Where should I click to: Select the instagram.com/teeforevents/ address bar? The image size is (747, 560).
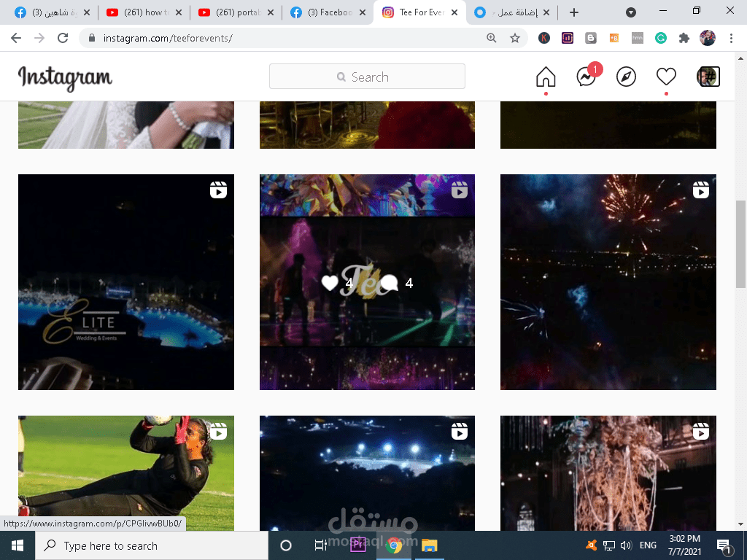click(168, 38)
